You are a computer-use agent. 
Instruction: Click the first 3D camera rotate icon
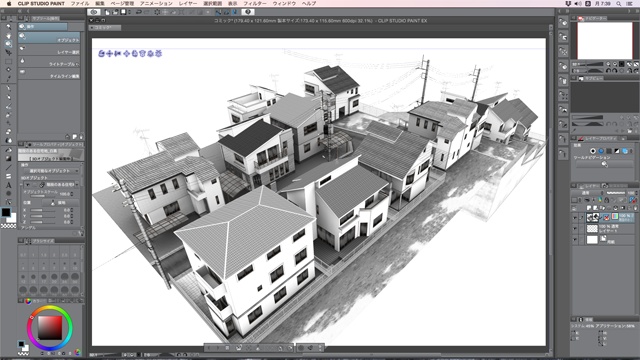[102, 53]
